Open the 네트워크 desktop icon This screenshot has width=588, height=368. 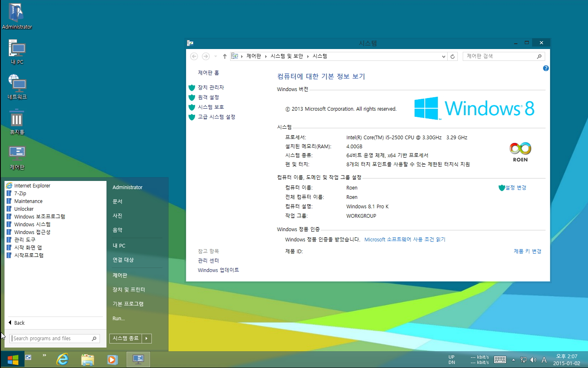17,87
